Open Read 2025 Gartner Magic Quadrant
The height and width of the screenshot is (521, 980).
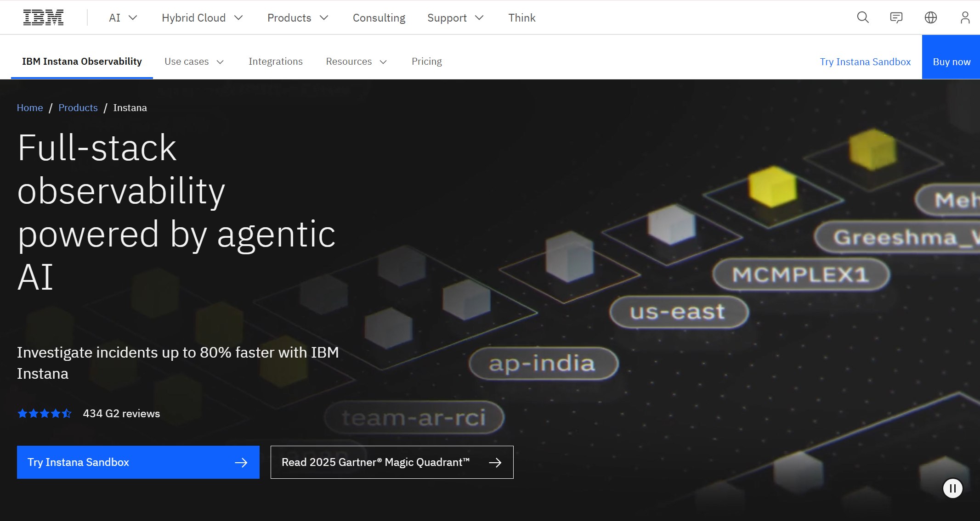point(391,462)
